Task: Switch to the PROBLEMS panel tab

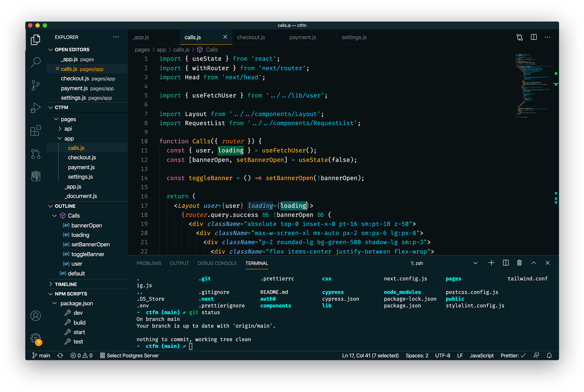Action: [x=149, y=263]
